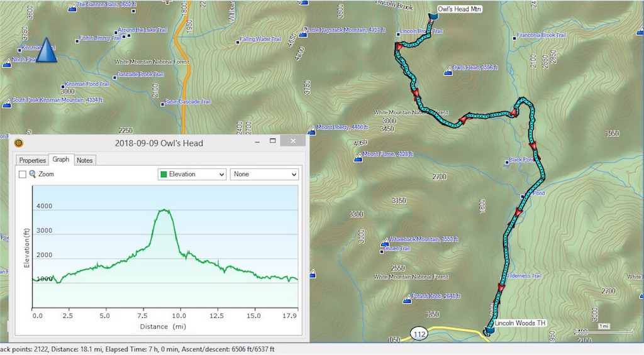Viewport: 644px width, 355px height.
Task: Click the Whaleback Mountain summit icon
Action: [x=384, y=243]
